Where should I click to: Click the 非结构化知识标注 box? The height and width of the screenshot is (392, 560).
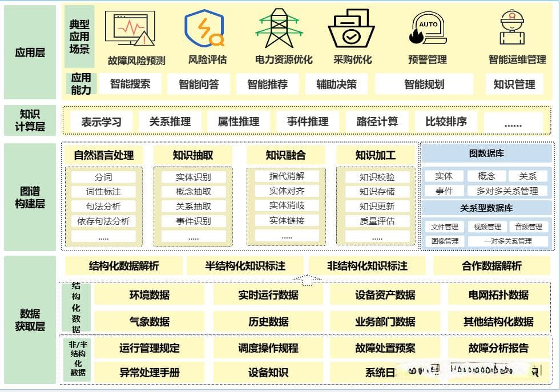(367, 266)
